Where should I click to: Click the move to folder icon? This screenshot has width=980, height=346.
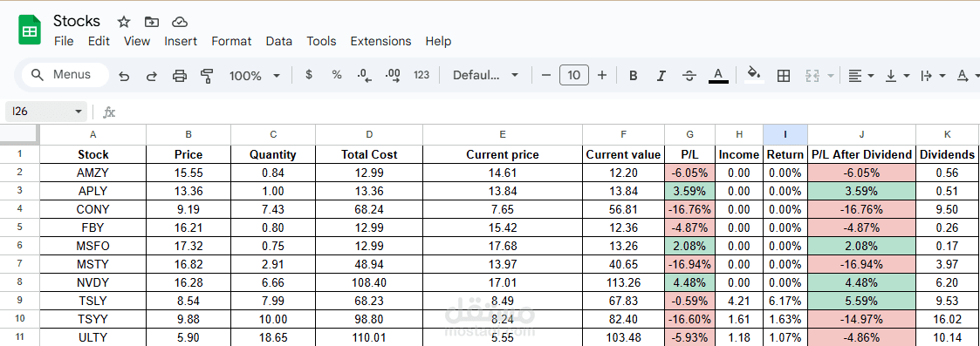152,22
